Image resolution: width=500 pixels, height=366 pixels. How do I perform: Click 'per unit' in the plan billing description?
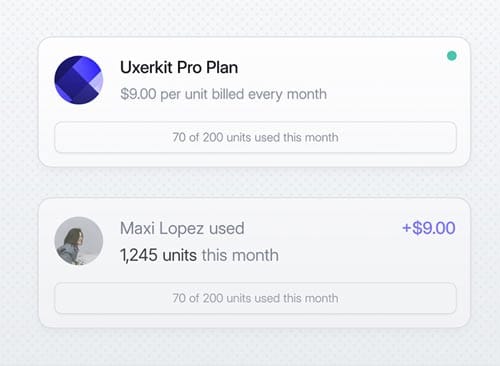pos(184,94)
